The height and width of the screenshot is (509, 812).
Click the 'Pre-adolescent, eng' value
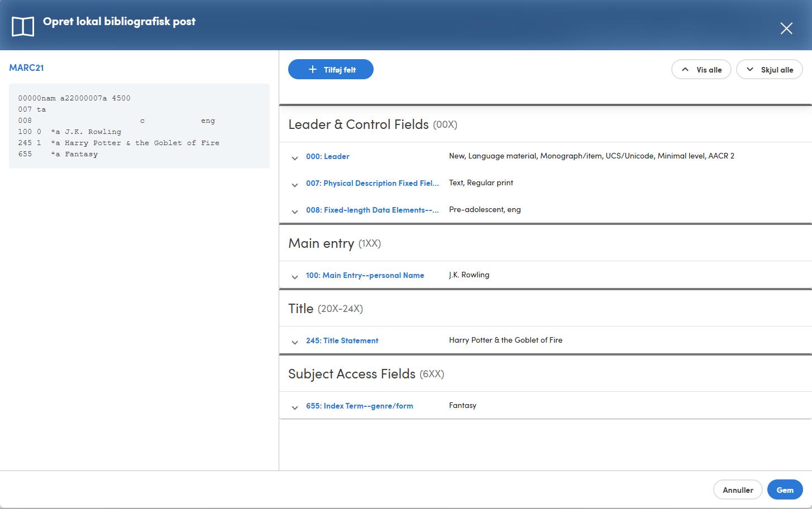pyautogui.click(x=485, y=209)
